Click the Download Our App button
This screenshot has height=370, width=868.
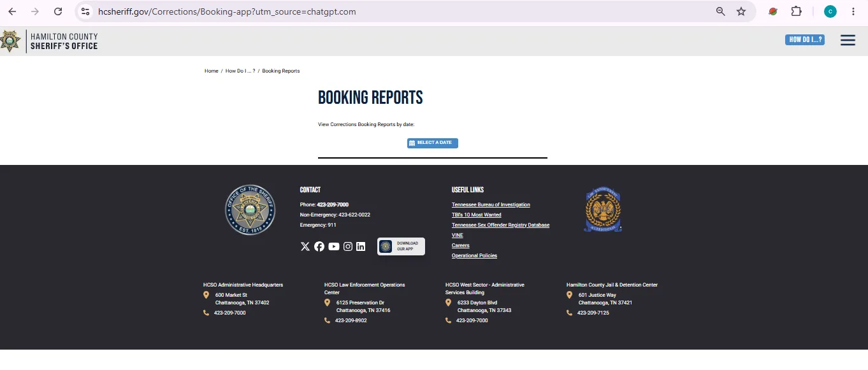click(401, 246)
